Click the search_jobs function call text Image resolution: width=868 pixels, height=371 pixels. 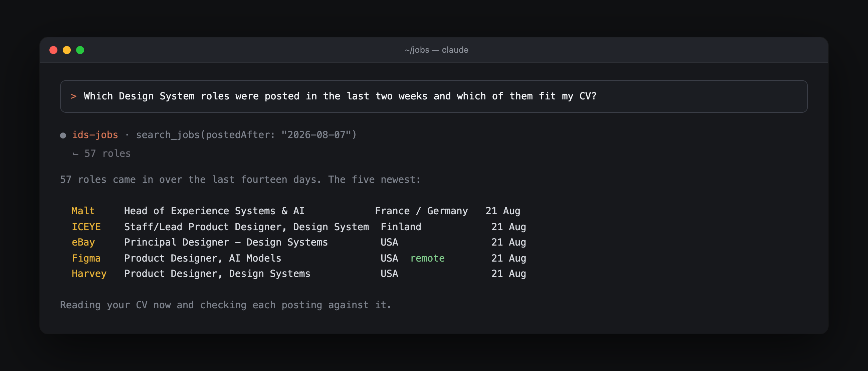(246, 135)
